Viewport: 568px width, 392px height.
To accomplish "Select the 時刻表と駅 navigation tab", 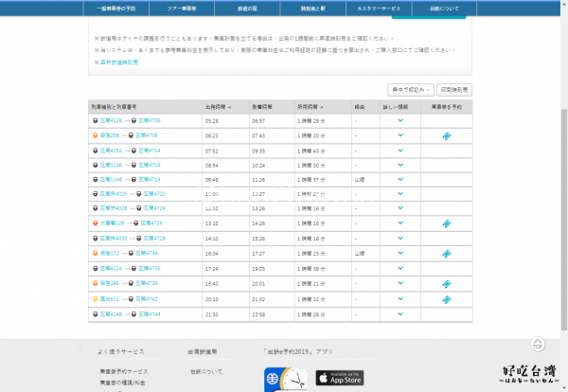I will coord(316,9).
